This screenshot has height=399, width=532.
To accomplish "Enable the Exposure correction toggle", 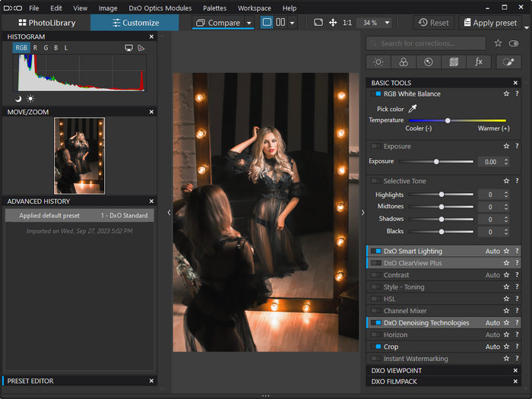I will tap(375, 147).
